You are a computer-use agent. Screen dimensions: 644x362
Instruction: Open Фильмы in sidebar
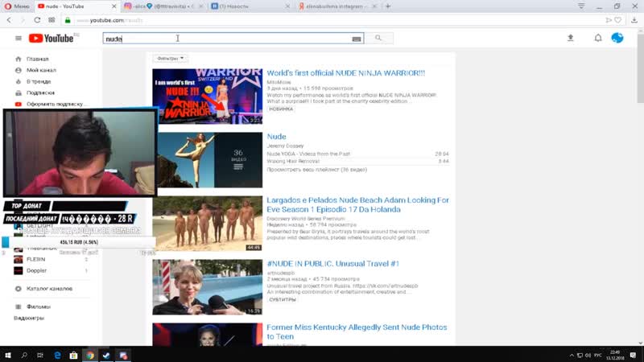38,306
